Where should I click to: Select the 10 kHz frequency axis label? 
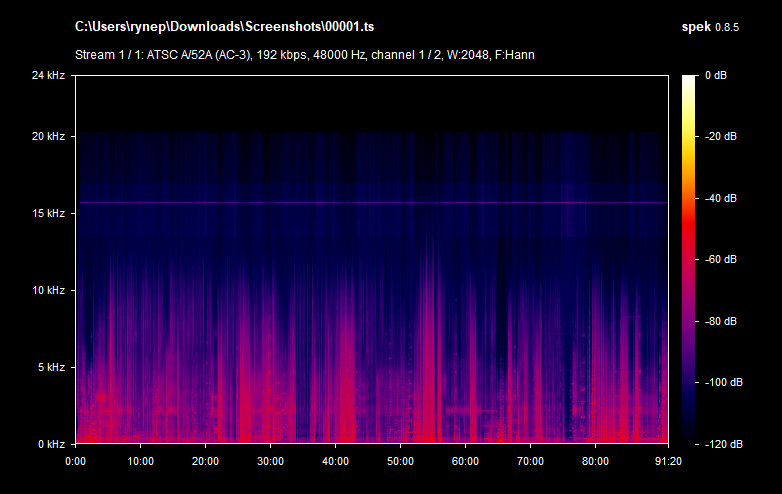coord(47,291)
